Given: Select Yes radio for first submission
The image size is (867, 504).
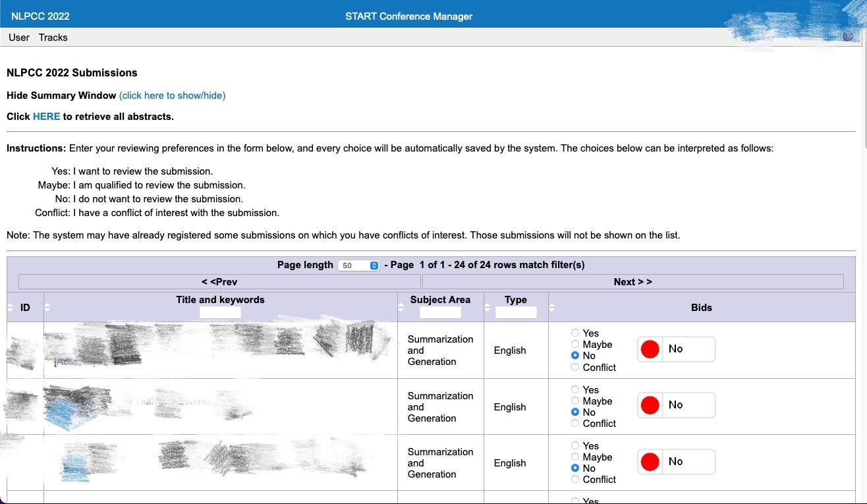Looking at the screenshot, I should click(x=575, y=333).
